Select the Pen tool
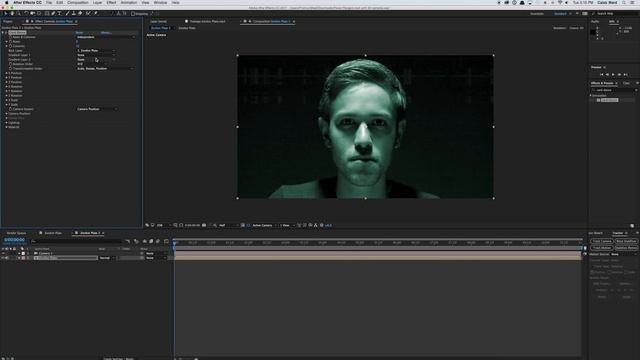 point(53,13)
